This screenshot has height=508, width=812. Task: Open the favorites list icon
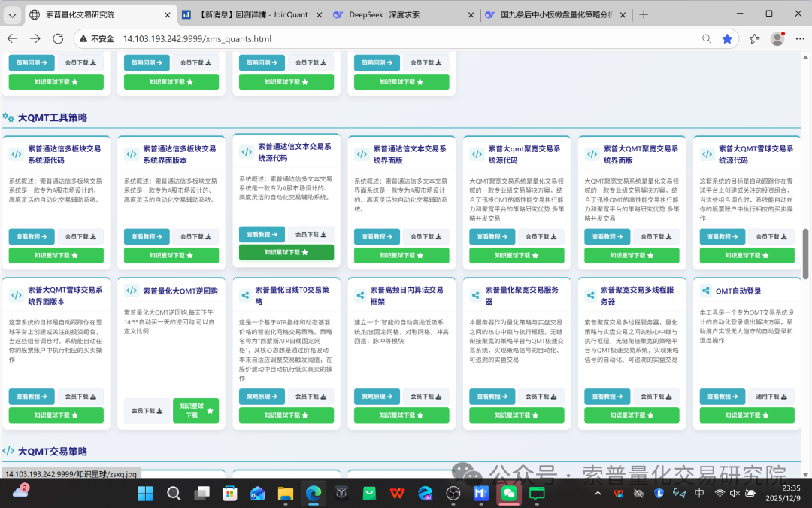[x=755, y=39]
